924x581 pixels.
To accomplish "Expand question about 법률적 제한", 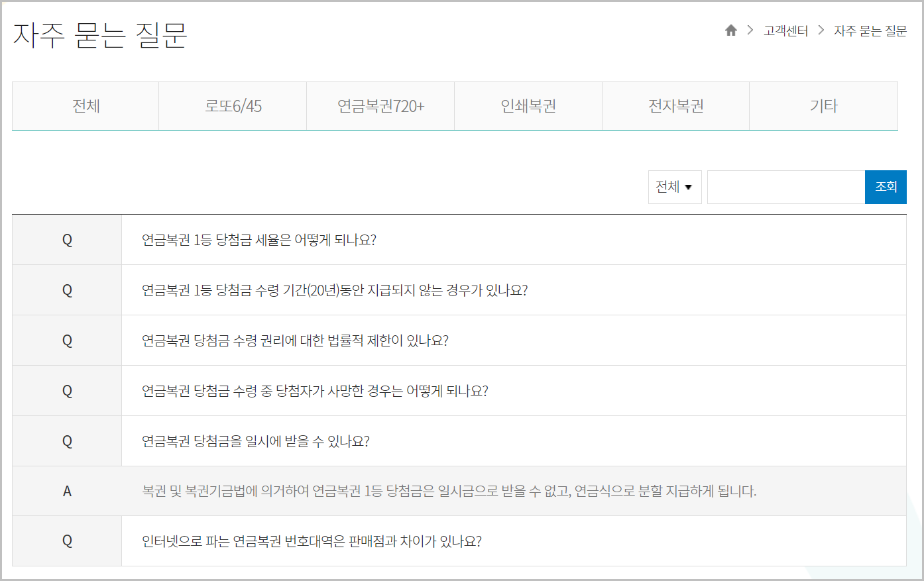I will click(295, 341).
